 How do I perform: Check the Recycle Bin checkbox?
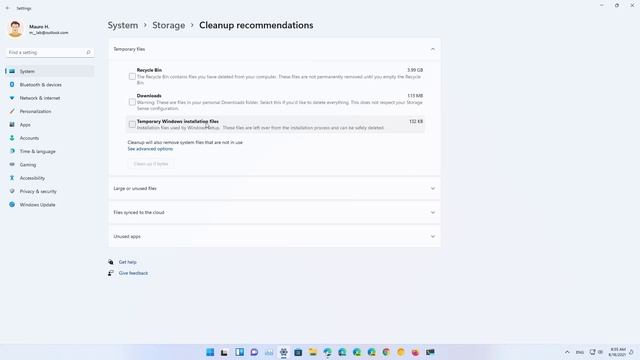tap(132, 76)
